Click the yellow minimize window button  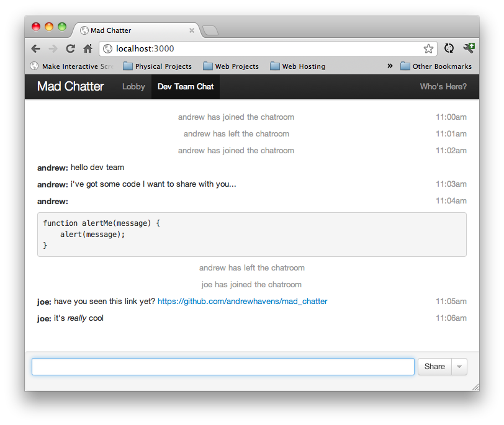coord(49,27)
